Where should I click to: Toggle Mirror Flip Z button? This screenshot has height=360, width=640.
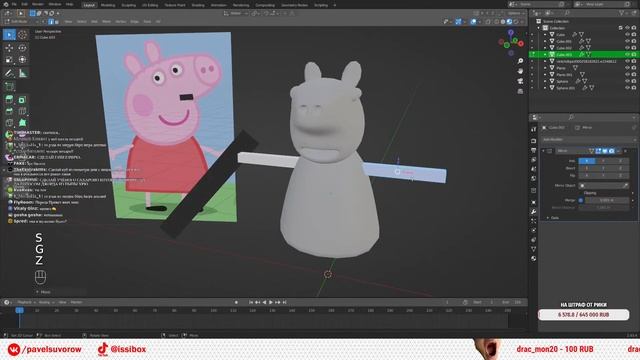[620, 176]
